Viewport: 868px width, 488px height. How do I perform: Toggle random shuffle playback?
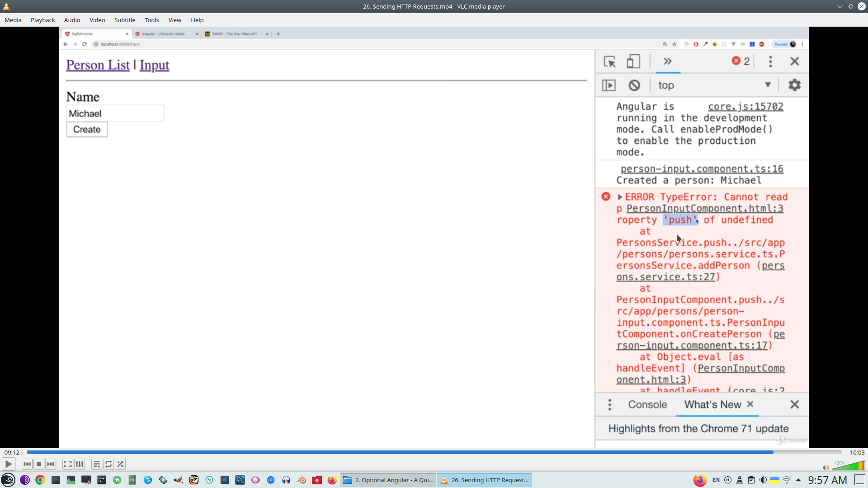click(x=120, y=464)
